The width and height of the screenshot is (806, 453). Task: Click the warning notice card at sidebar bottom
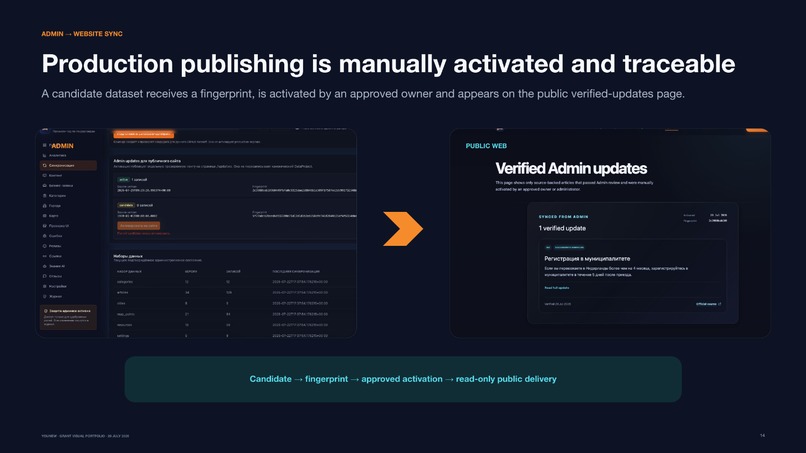coord(68,318)
